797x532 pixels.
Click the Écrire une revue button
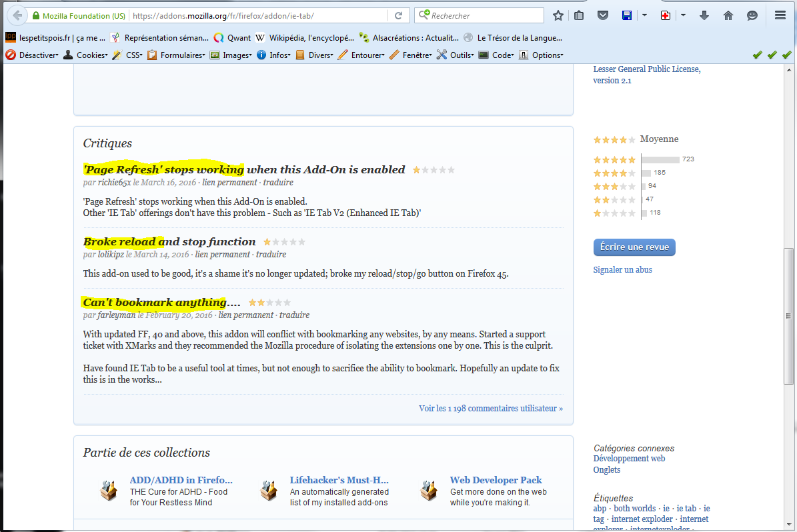coord(634,247)
